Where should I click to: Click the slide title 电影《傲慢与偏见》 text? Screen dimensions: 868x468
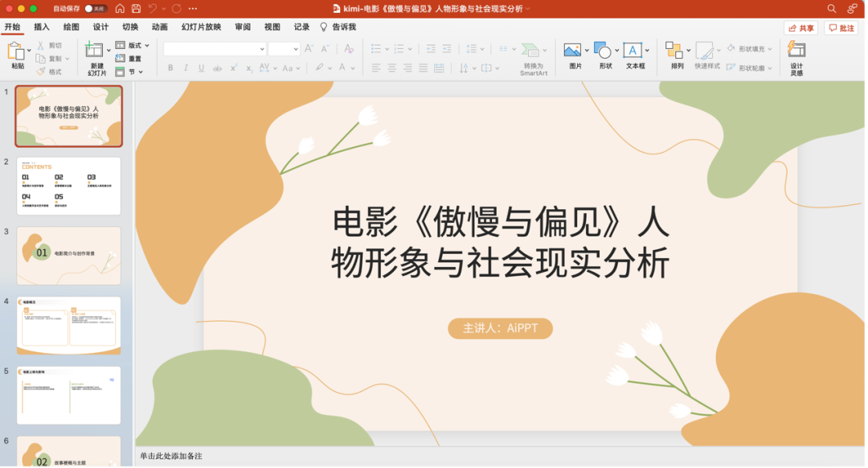(501, 242)
